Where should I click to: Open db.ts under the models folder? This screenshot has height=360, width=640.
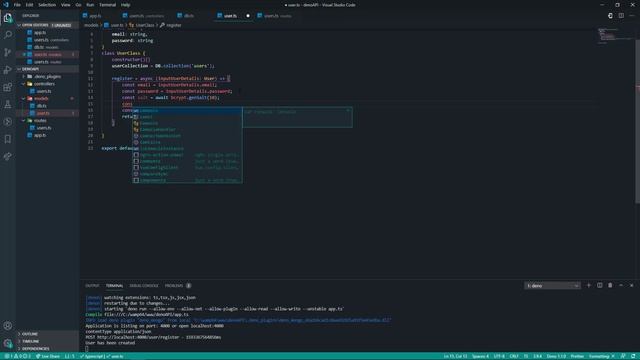pos(47,106)
